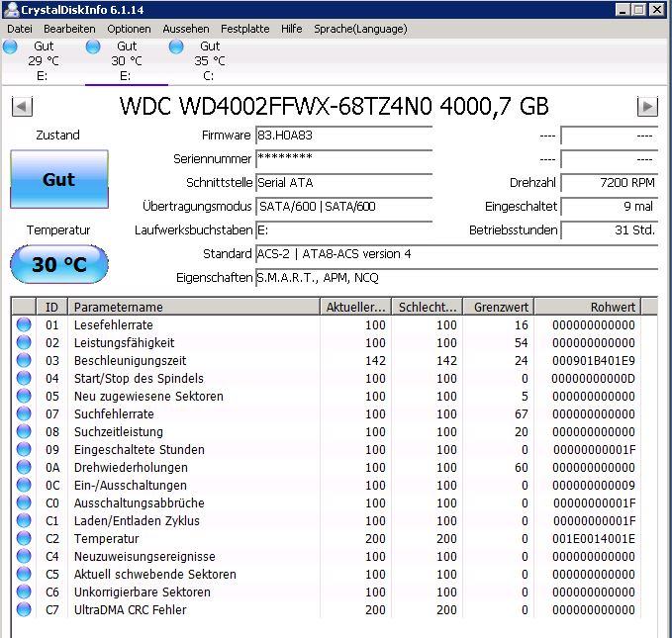Click the masked Seriennummer field

pyautogui.click(x=343, y=159)
